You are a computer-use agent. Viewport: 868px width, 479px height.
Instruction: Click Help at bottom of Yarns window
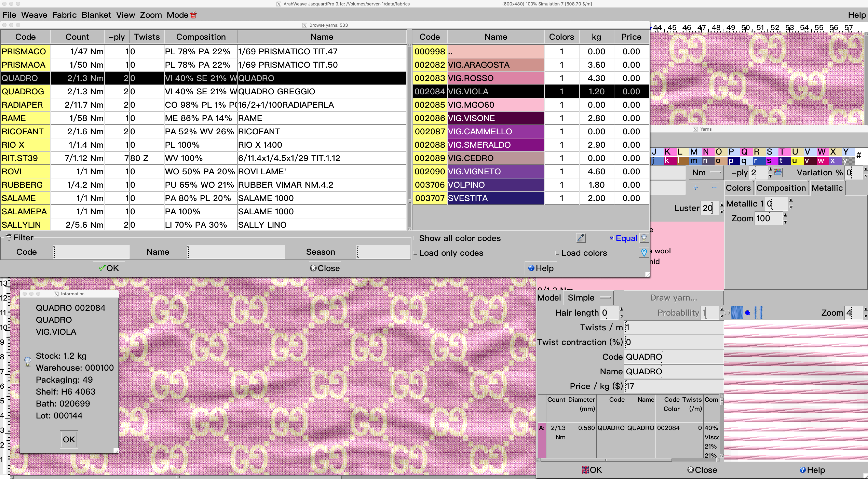812,470
